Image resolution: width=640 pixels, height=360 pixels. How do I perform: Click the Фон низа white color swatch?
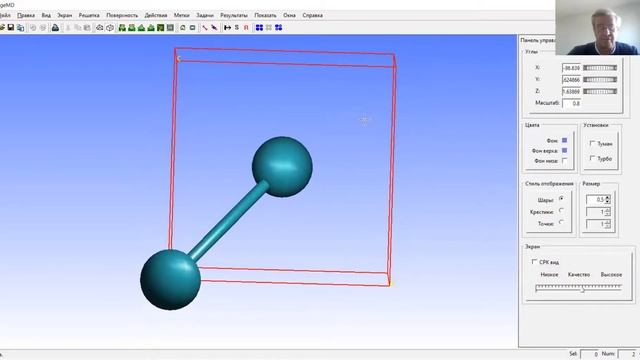[564, 161]
